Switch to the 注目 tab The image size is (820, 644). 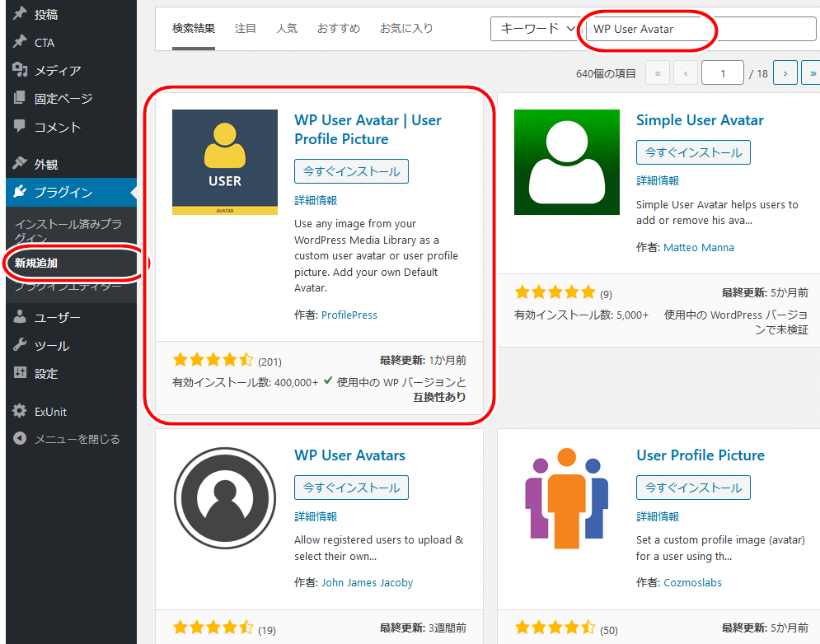(246, 28)
